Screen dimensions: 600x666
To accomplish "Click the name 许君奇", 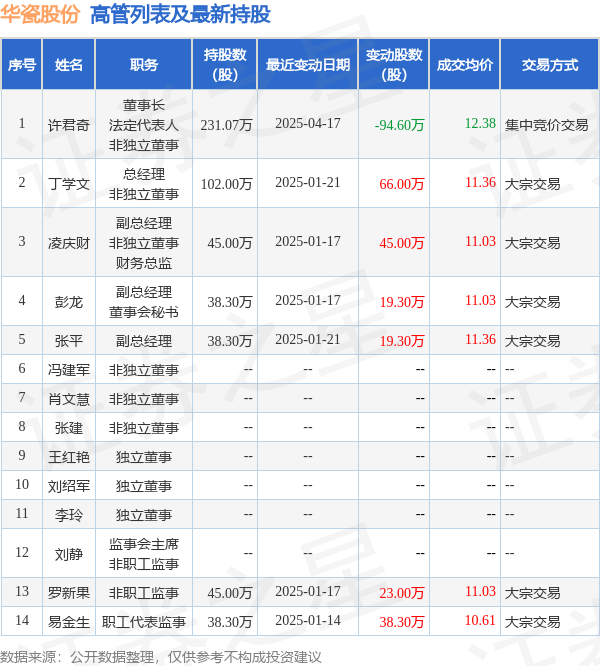I will [x=69, y=125].
